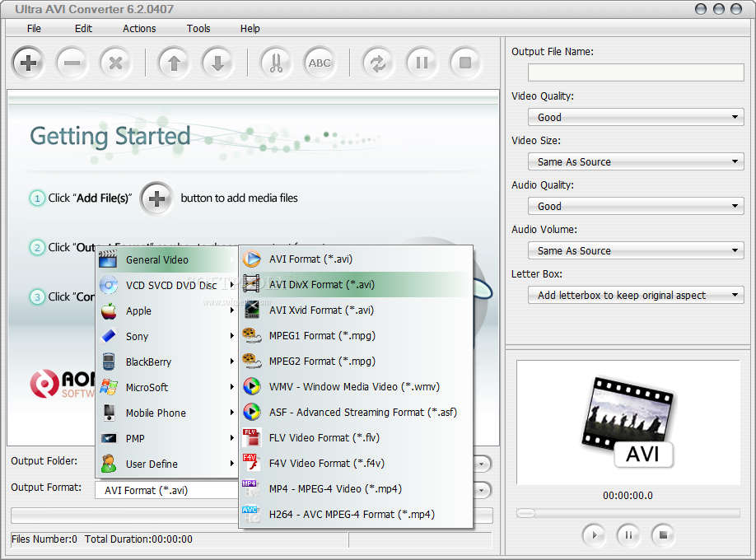
Task: Select H264 - AVC MPEG-4 Format (*.mp4)
Action: [356, 515]
